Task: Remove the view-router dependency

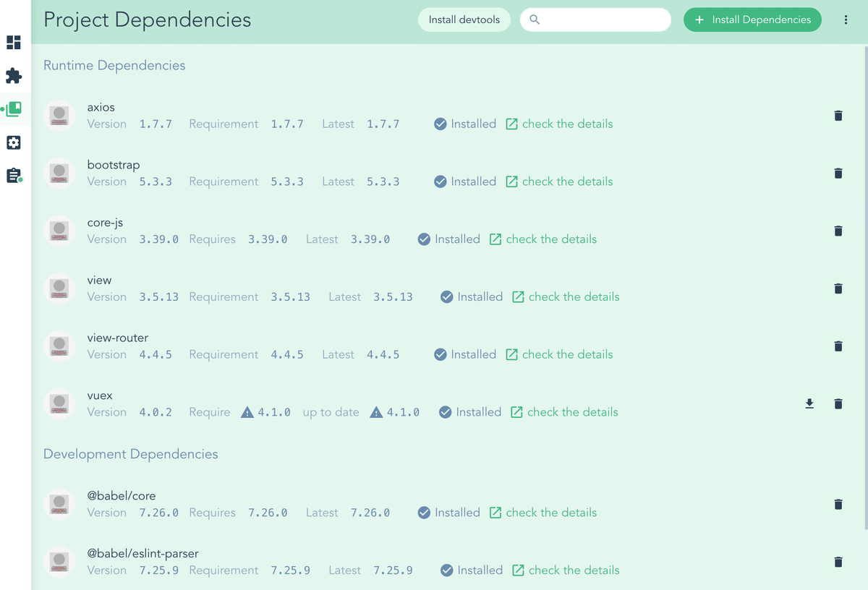Action: coord(838,346)
